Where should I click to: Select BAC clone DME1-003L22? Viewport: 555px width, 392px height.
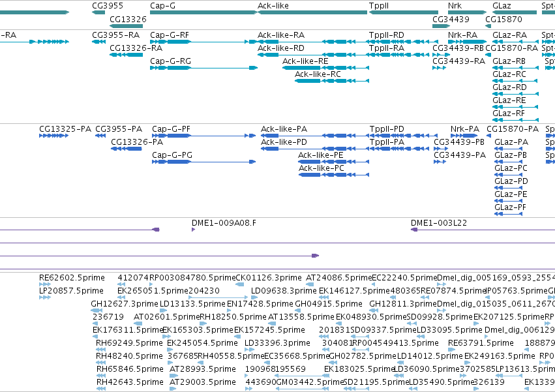point(483,230)
